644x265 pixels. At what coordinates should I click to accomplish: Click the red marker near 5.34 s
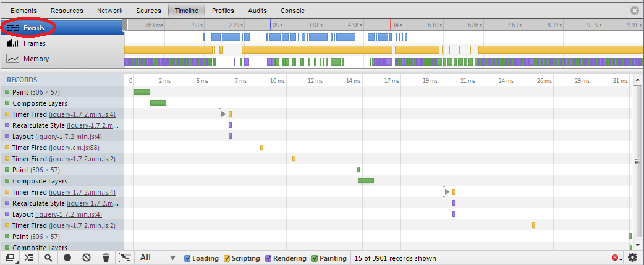(390, 25)
